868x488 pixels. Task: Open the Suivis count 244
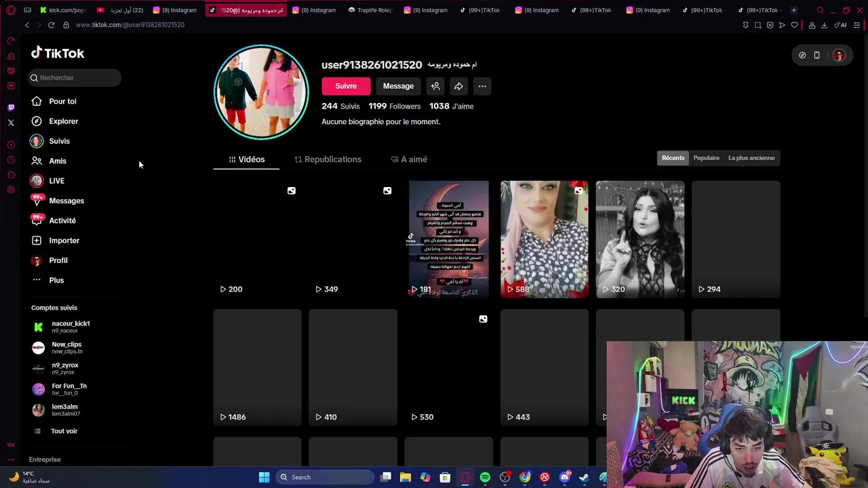point(340,106)
